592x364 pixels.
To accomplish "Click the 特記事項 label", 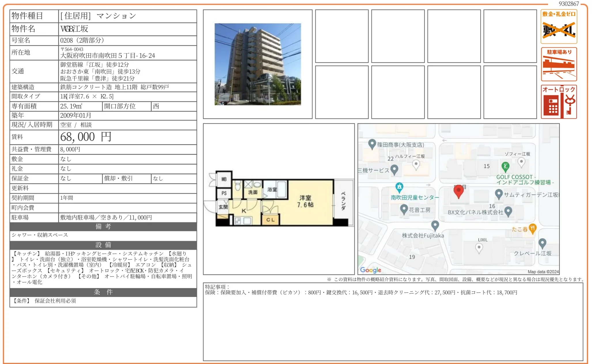I will click(x=217, y=287).
